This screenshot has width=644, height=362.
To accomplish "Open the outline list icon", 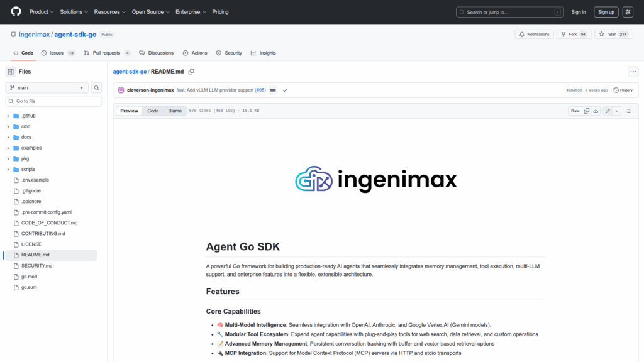I will 628,111.
